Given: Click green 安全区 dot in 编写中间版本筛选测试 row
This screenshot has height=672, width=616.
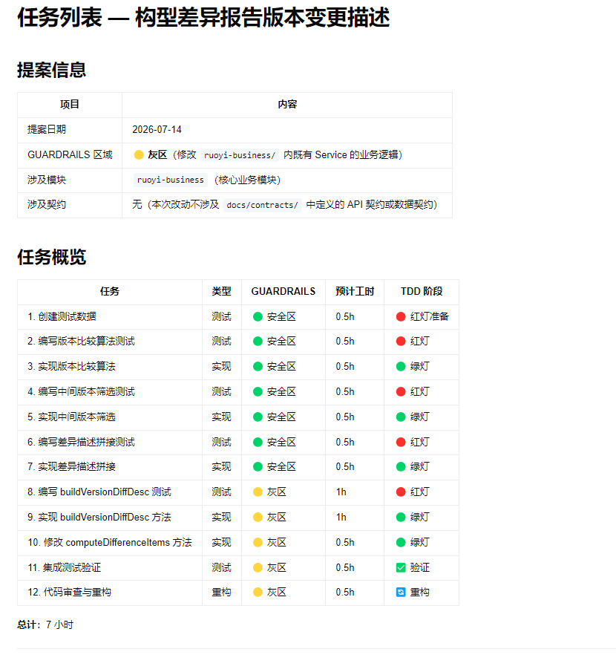Looking at the screenshot, I should [258, 392].
